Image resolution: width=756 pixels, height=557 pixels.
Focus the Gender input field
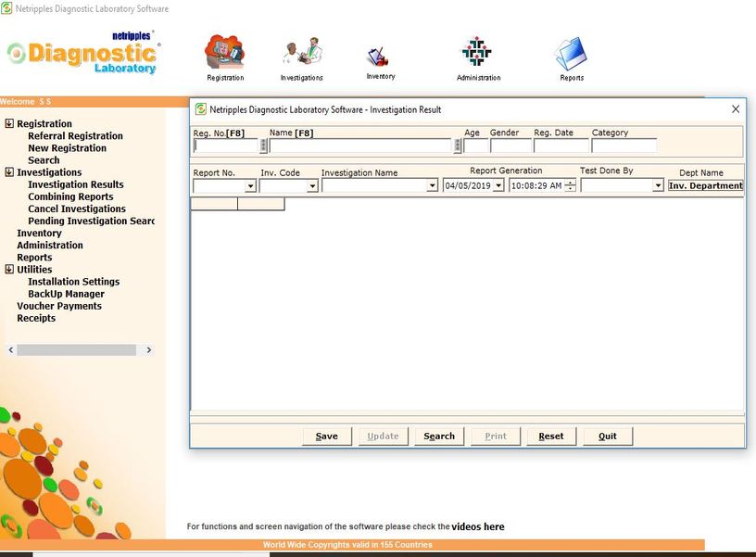pos(511,146)
